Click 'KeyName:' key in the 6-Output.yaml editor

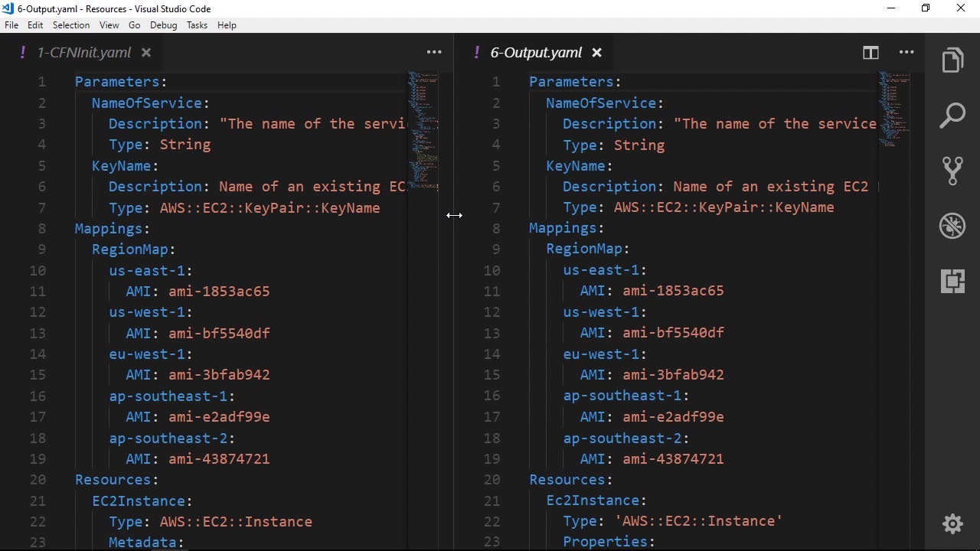(x=580, y=165)
